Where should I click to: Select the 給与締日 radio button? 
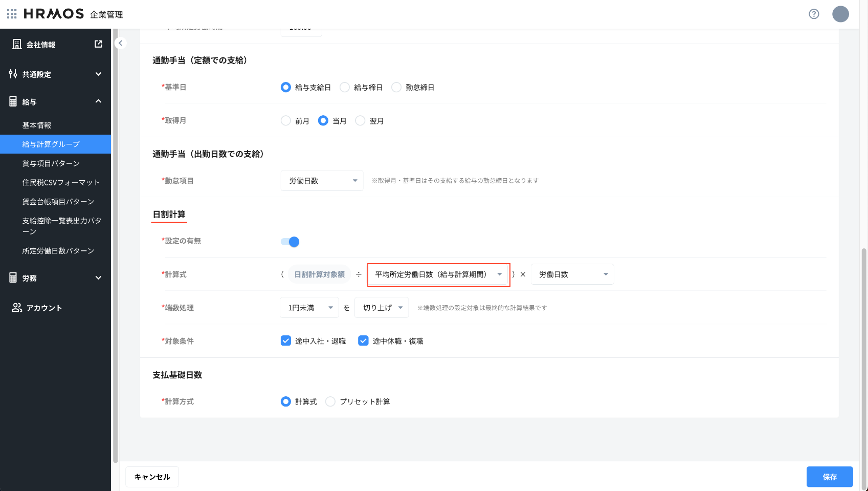click(345, 88)
